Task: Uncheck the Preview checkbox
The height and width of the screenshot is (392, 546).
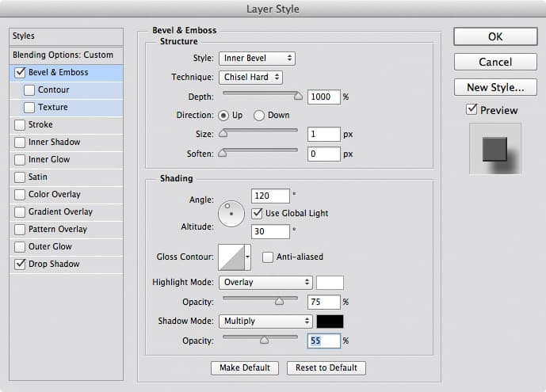Action: (472, 109)
